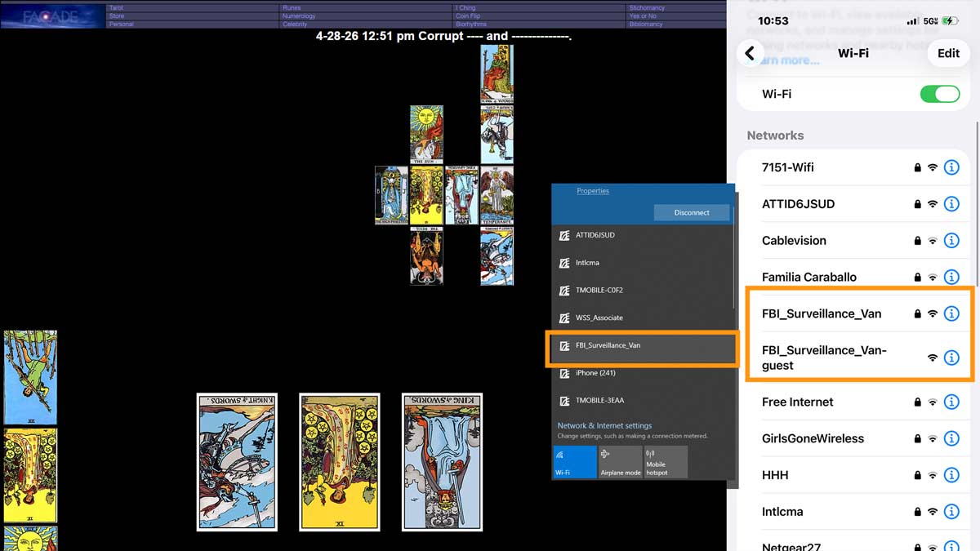Tap info icon beside GirlsGoneWireless
Viewport: 980px width, 551px height.
951,438
